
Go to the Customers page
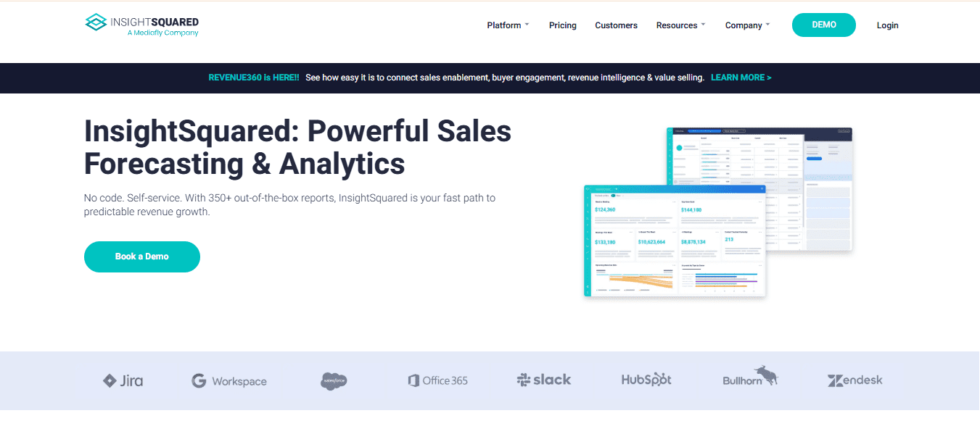[616, 25]
